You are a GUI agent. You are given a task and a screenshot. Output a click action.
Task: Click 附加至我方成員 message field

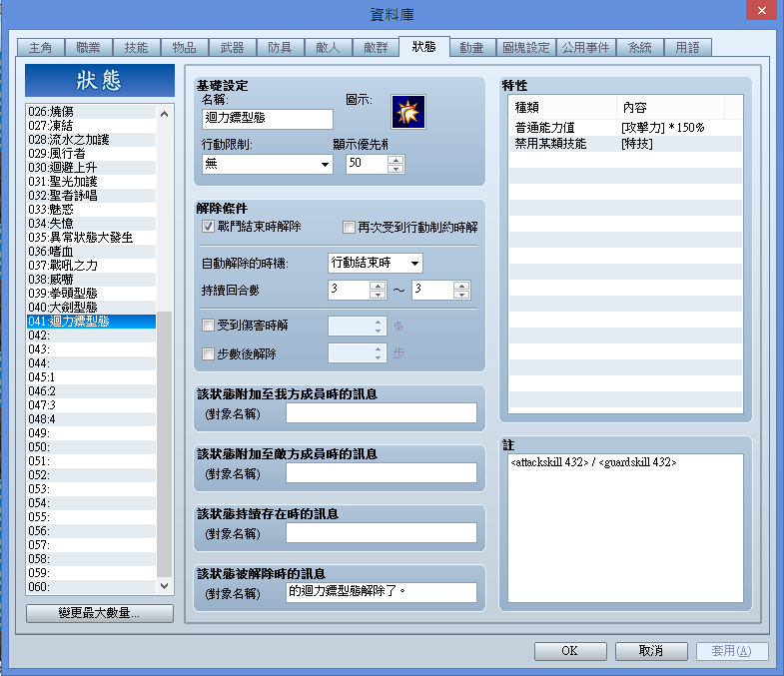pos(381,413)
